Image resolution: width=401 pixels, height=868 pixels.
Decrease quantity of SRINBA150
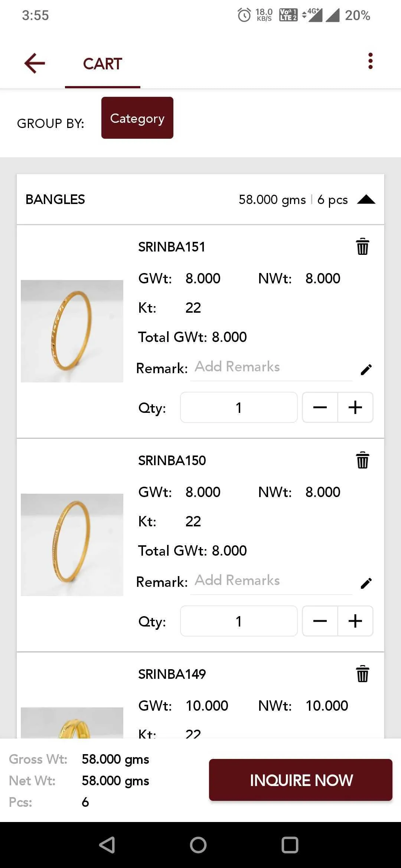tap(320, 621)
